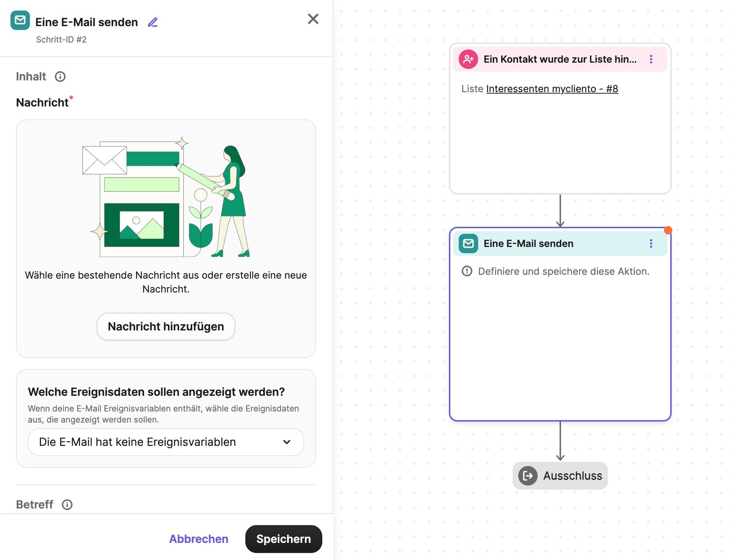Select the Ausschluss end node
Screen dimensions: 735x560
point(560,476)
